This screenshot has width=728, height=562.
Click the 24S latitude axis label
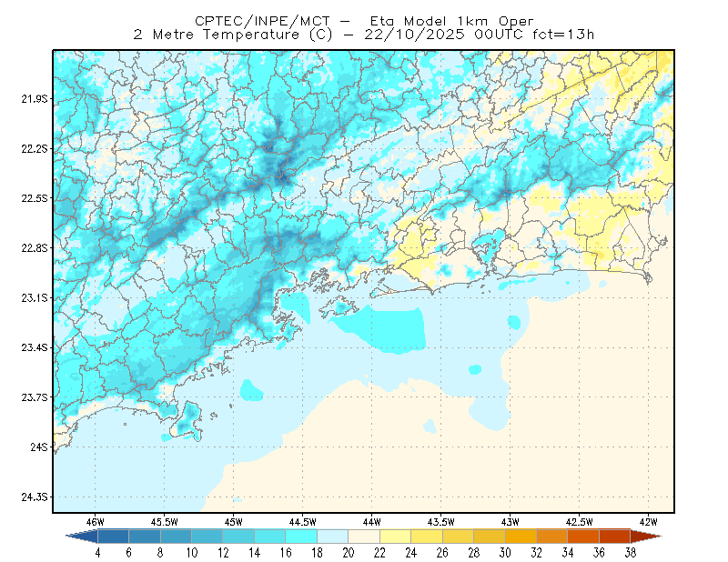point(39,447)
